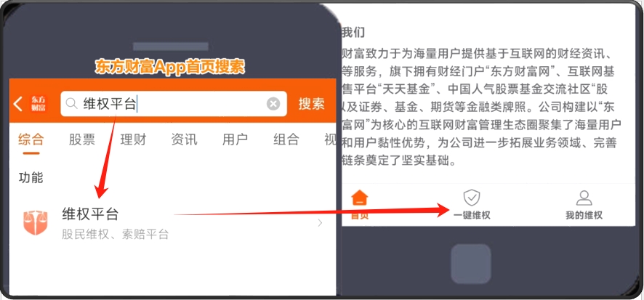Open 我的维权 profile icon
Image resolution: width=644 pixels, height=300 pixels.
pos(584,198)
